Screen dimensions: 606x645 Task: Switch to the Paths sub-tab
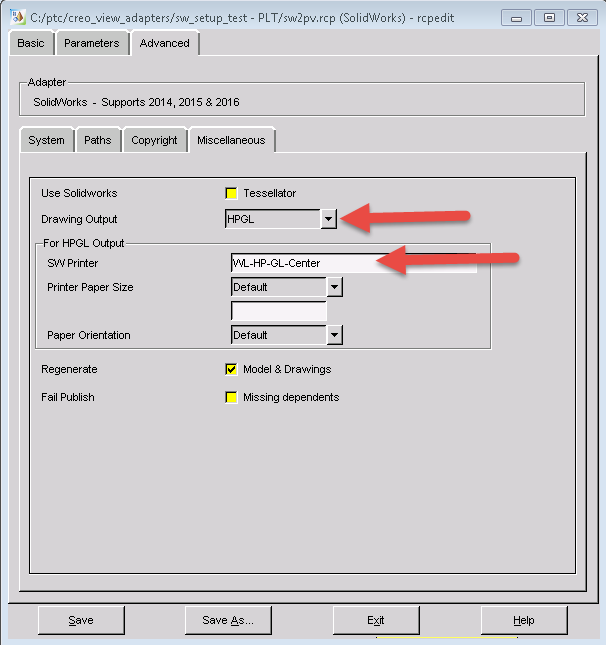pos(98,140)
